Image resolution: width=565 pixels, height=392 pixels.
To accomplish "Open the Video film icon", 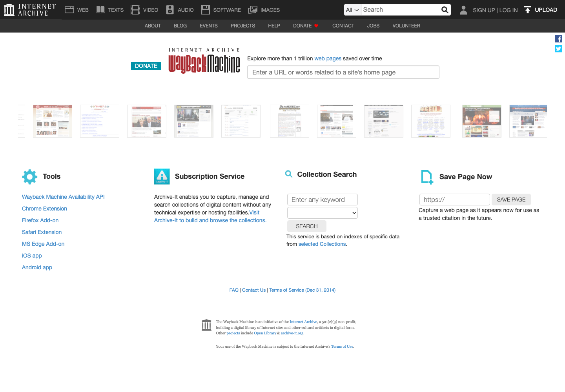I will pos(135,10).
